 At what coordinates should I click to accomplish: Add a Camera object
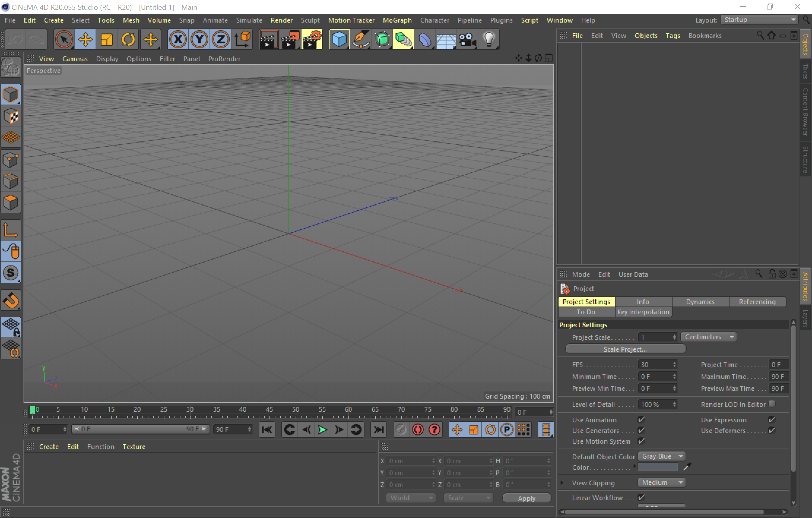467,40
